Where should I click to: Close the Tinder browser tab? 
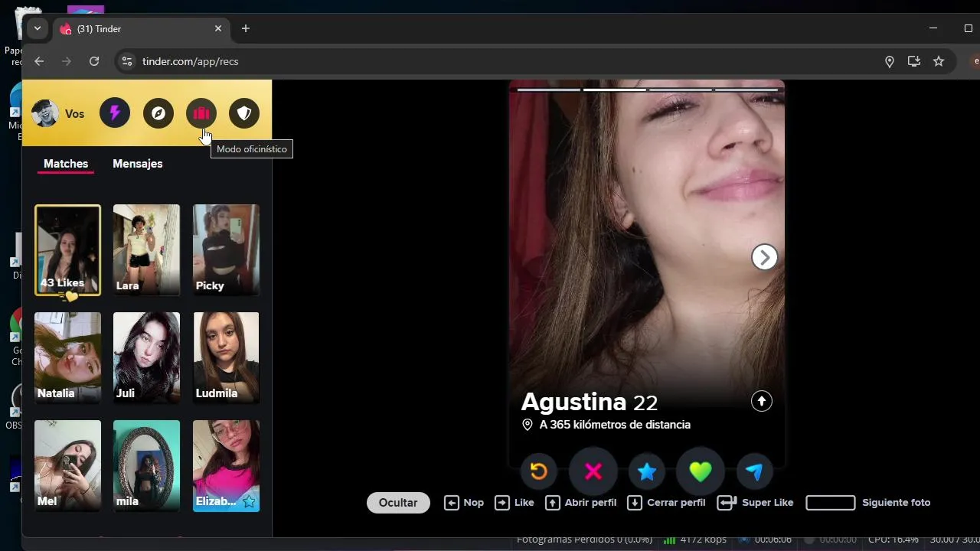(218, 28)
